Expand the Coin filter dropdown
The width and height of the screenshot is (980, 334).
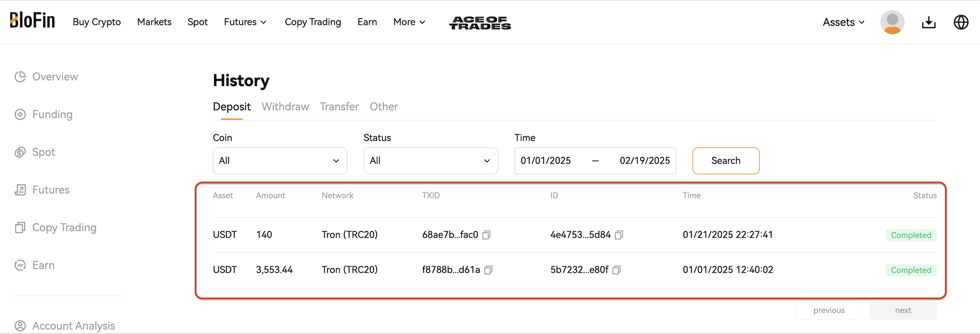click(x=280, y=161)
